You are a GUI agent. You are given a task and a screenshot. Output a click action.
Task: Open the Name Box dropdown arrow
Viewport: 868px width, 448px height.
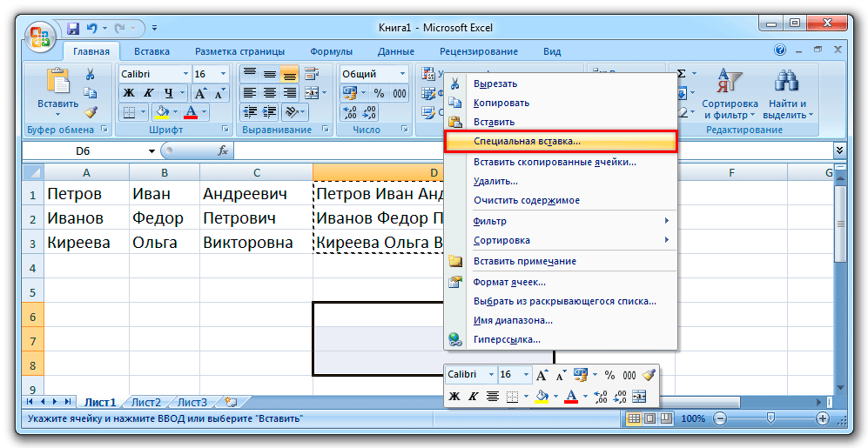click(x=151, y=151)
